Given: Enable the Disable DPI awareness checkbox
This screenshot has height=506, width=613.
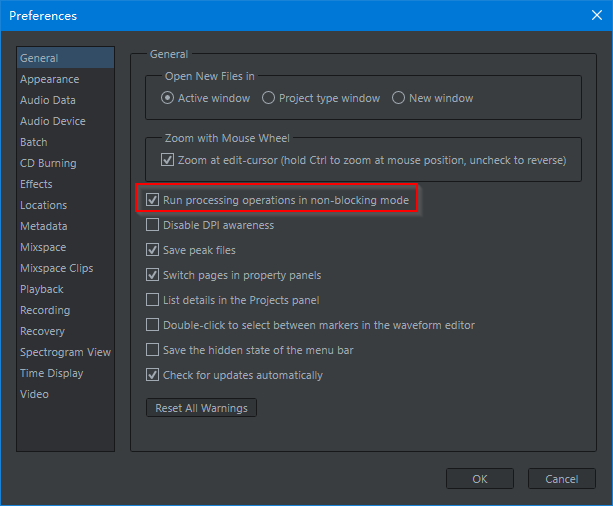Looking at the screenshot, I should tap(153, 225).
